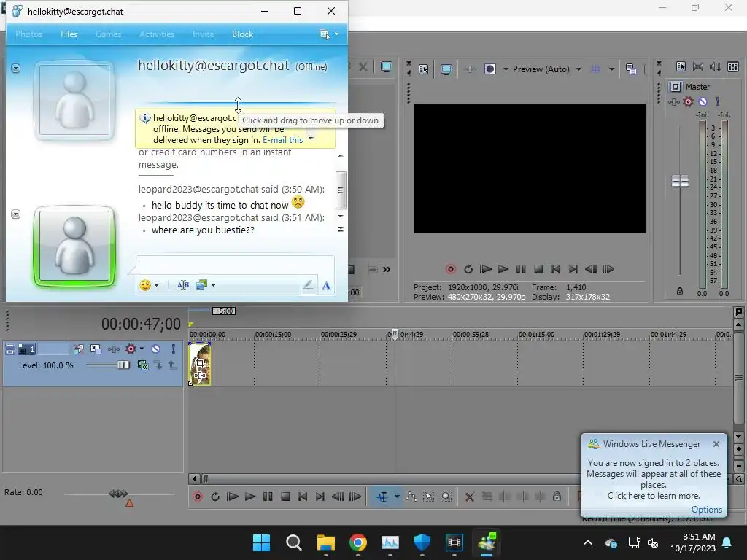This screenshot has width=747, height=560.
Task: Click the Master volume fader handle
Action: pyautogui.click(x=680, y=181)
